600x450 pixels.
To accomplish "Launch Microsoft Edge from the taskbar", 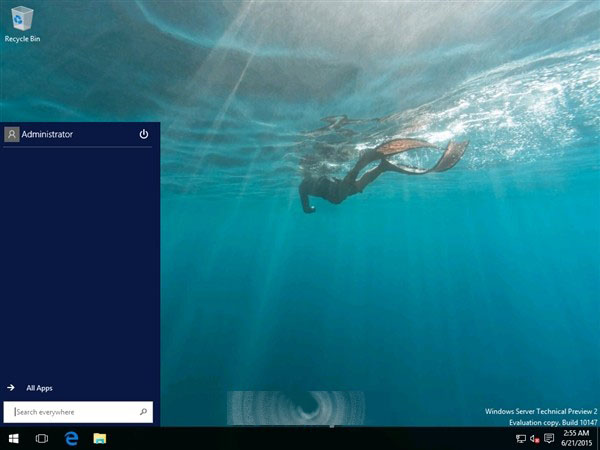I will [71, 439].
